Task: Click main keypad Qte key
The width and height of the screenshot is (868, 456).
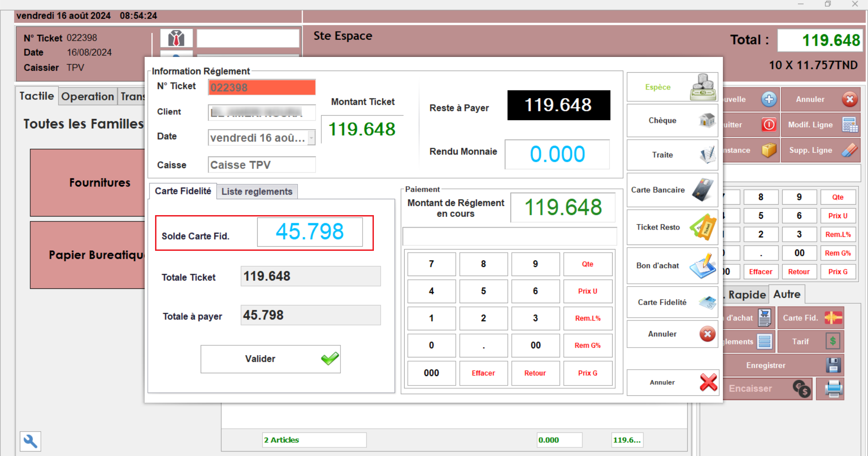Action: [838, 197]
